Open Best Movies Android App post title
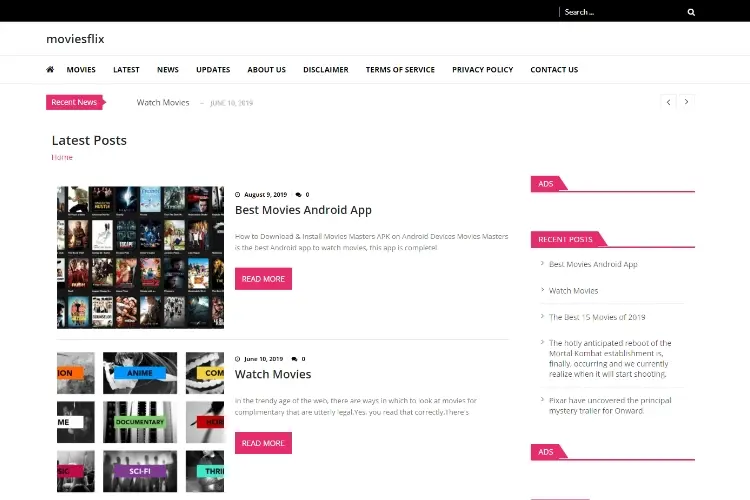Image resolution: width=750 pixels, height=500 pixels. (x=303, y=210)
